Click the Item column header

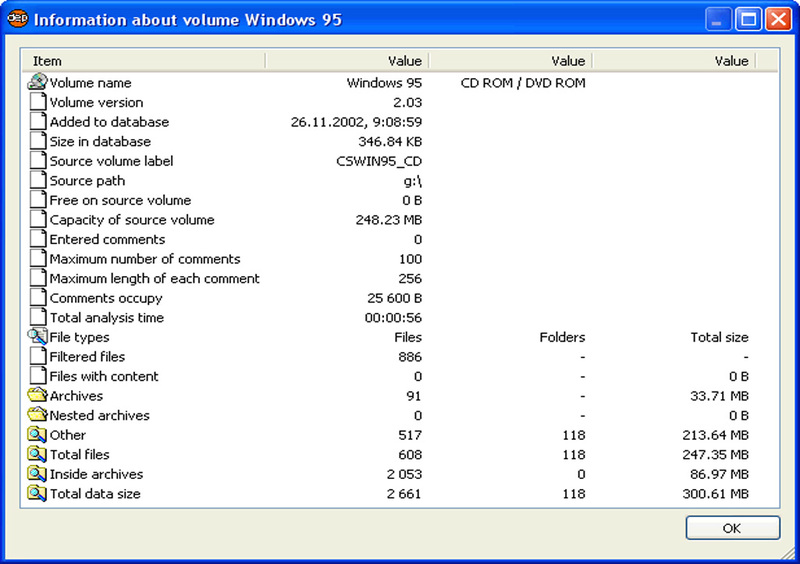(x=144, y=61)
